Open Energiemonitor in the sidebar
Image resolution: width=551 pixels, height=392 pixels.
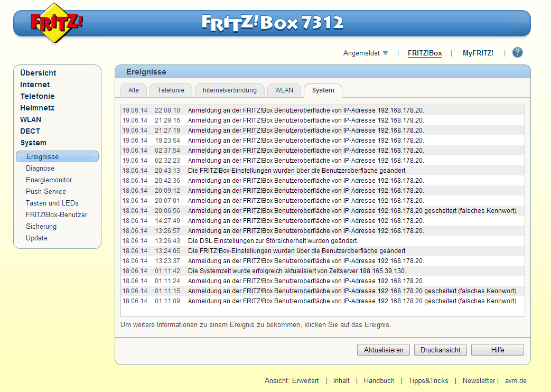tap(49, 180)
